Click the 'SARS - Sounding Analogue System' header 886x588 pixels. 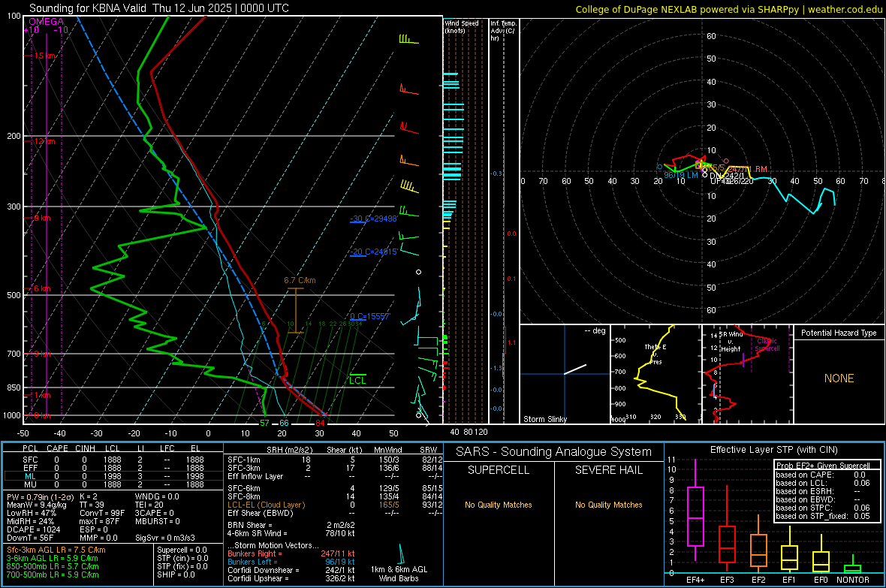pyautogui.click(x=554, y=452)
